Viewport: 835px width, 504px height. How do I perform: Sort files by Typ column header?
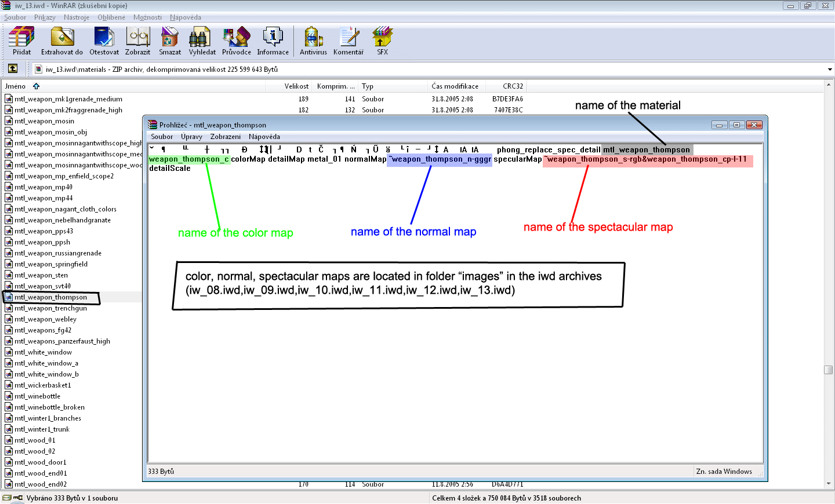[393, 86]
